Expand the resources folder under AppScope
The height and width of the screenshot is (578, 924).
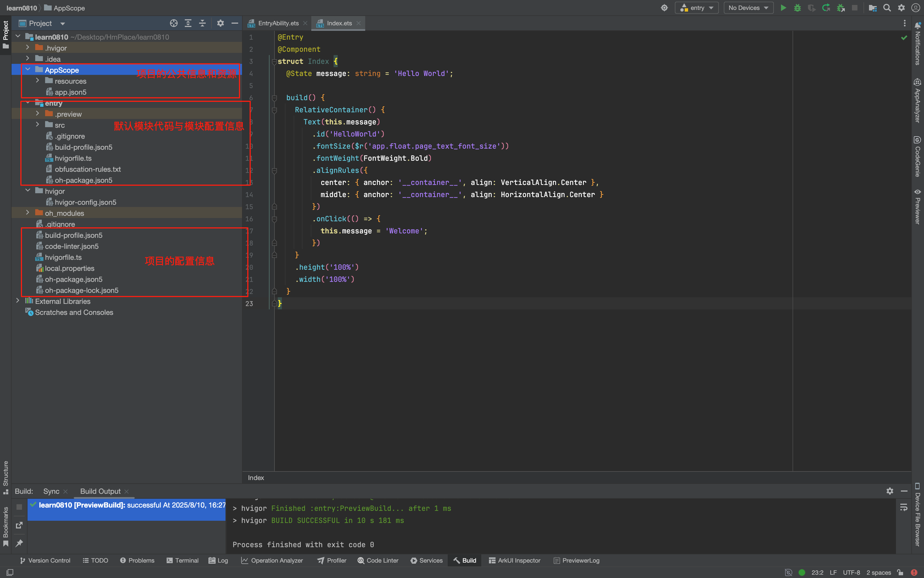37,81
